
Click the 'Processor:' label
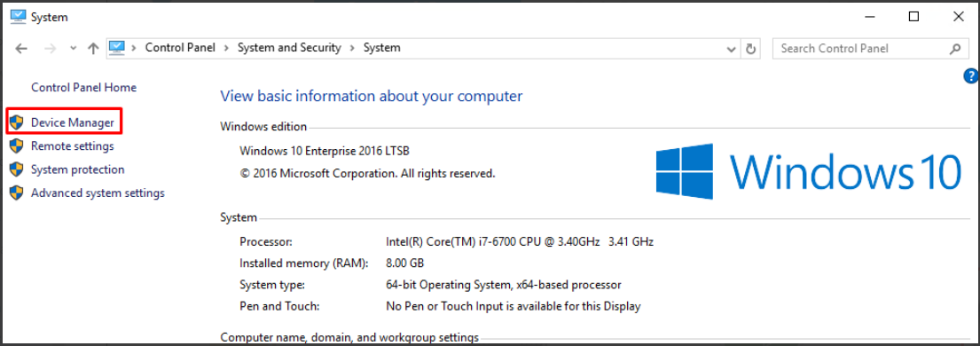[x=266, y=241]
